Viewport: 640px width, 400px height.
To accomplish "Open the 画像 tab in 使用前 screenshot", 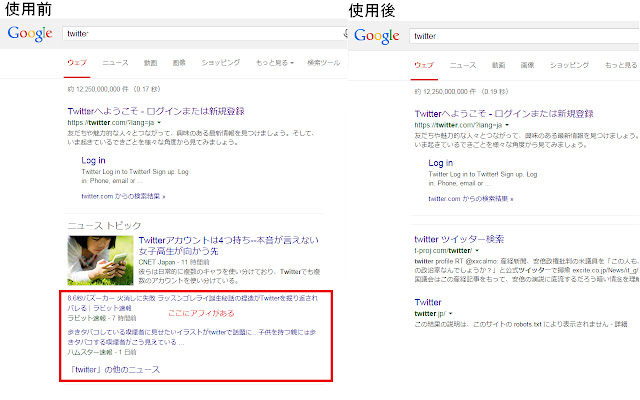I will [179, 63].
